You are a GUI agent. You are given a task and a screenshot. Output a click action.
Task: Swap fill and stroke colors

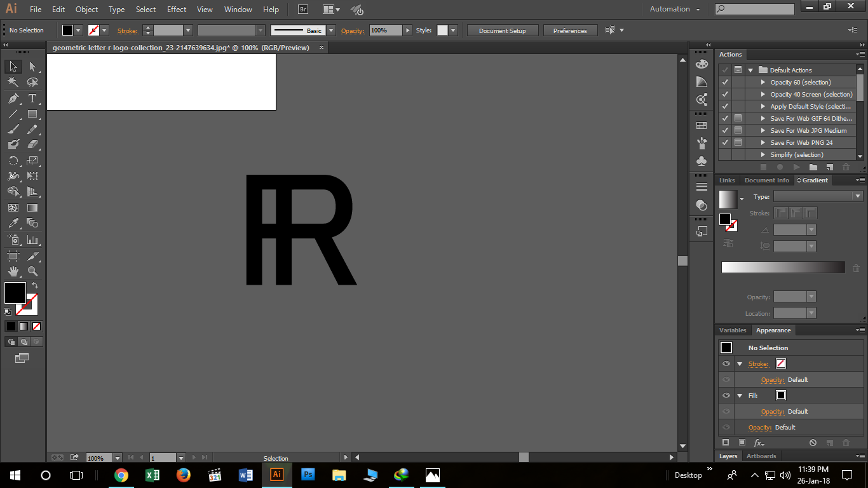pos(34,285)
